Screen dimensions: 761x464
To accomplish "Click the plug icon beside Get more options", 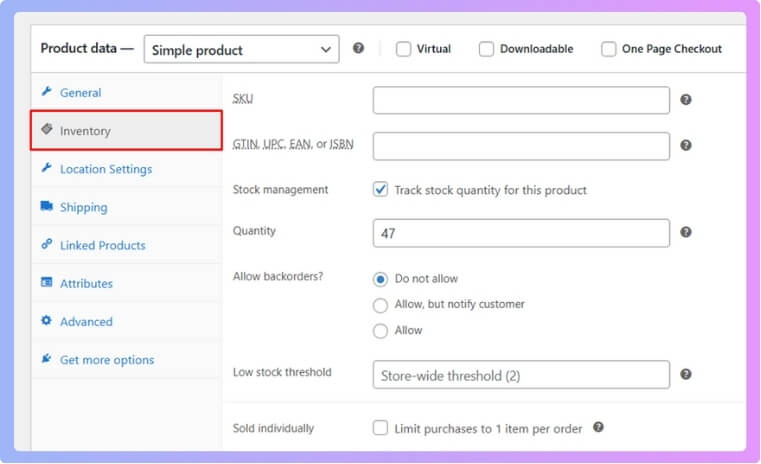I will pos(47,358).
